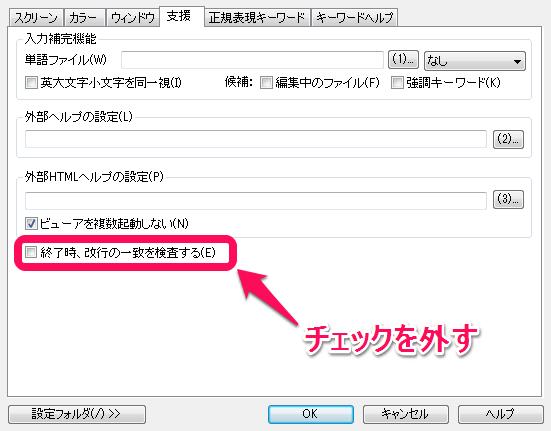Click the 単語ファイル text field
The width and height of the screenshot is (551, 431).
pyautogui.click(x=252, y=60)
